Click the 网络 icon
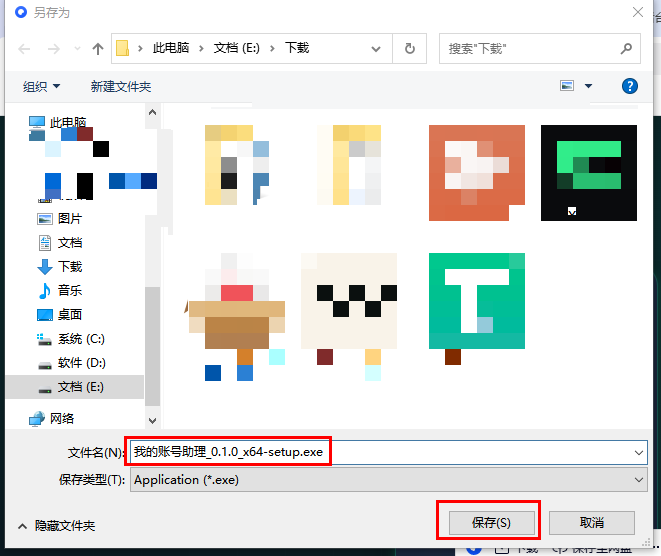The width and height of the screenshot is (661, 556). coord(37,419)
